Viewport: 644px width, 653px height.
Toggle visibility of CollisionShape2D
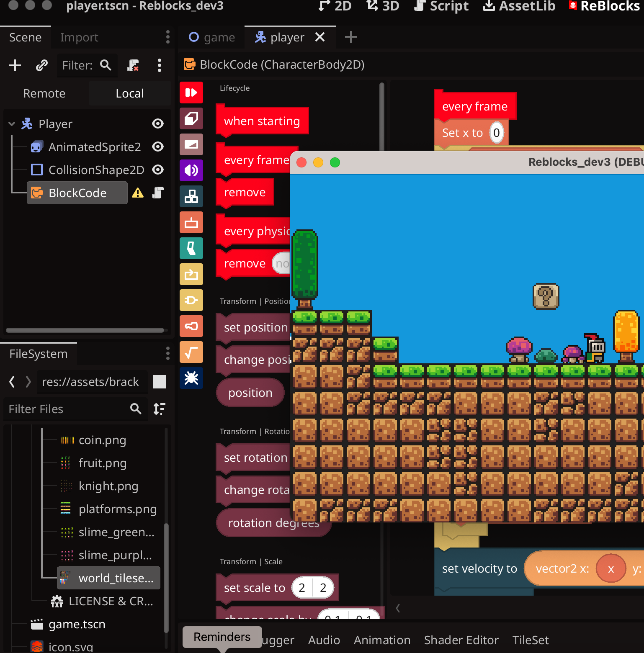tap(157, 170)
